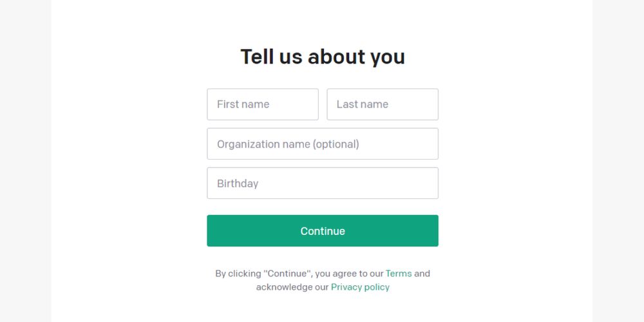Viewport: 644px width, 322px height.
Task: Click the 'Last name' placeholder text
Action: pyautogui.click(x=362, y=104)
